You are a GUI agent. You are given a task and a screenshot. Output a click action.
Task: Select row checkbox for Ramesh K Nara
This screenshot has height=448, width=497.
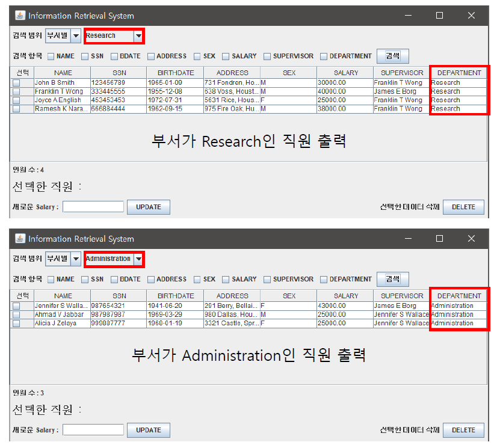(x=16, y=109)
